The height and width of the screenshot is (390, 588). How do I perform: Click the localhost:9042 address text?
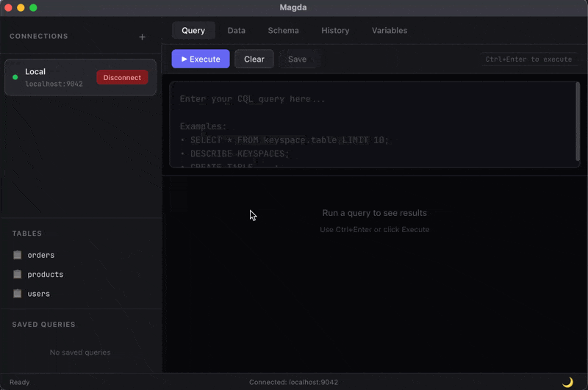point(54,84)
